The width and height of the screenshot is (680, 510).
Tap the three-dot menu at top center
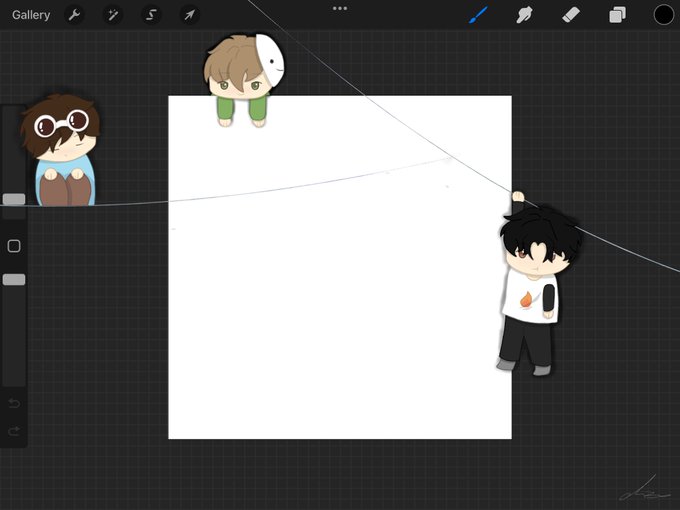(x=340, y=8)
